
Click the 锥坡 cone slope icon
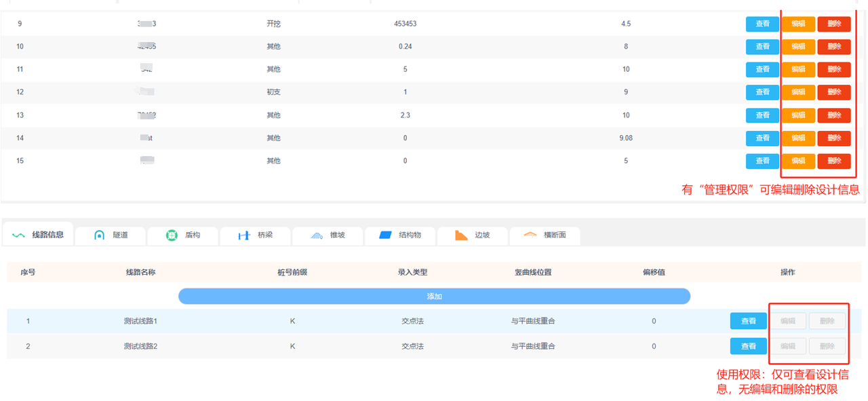point(317,235)
